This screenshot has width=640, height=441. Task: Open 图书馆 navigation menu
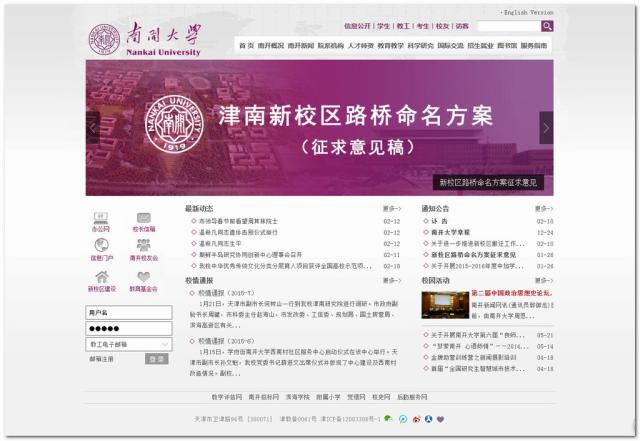tap(507, 46)
